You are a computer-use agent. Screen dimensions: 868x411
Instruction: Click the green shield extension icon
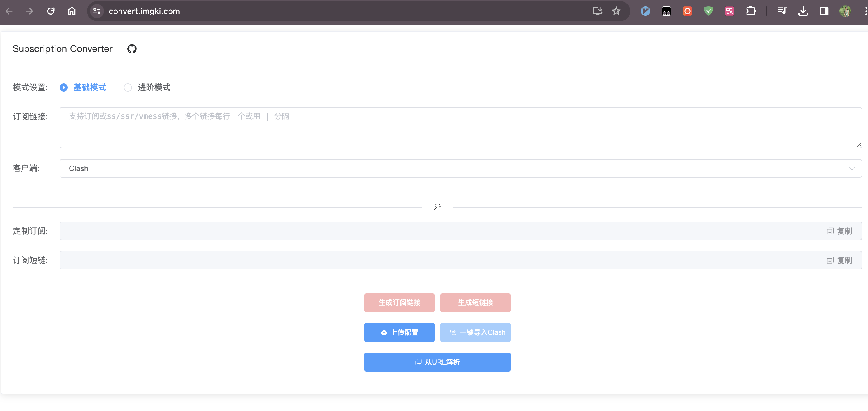point(708,11)
